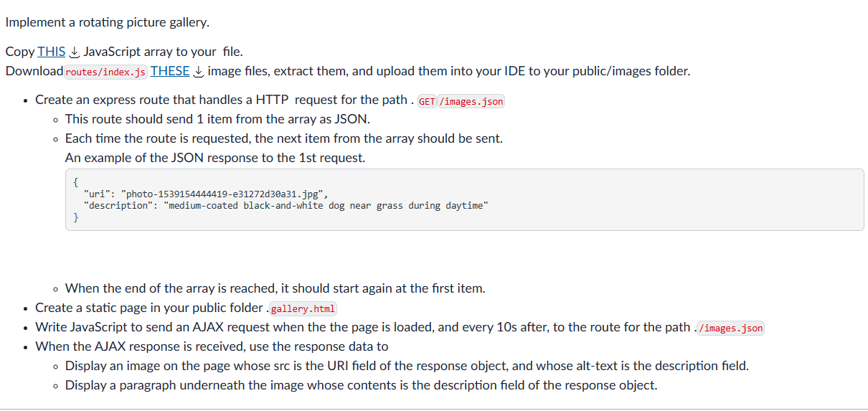
Task: Click 'An example of the JSON response' sentence
Action: click(215, 158)
